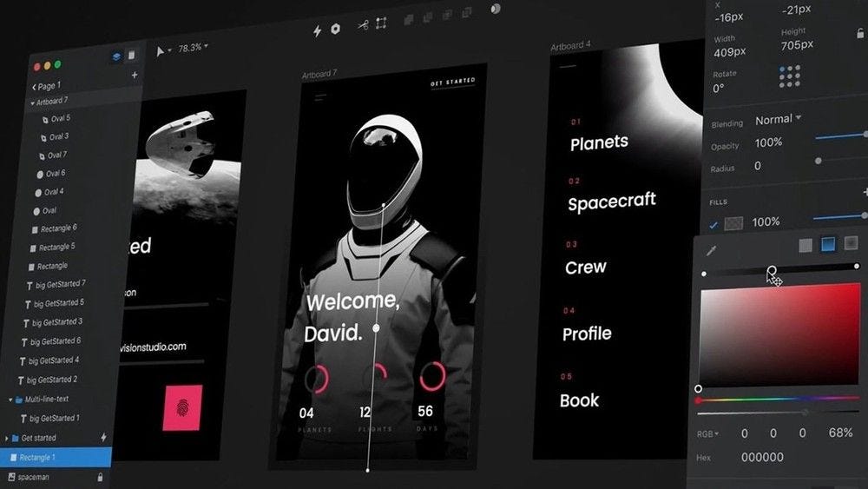Pick a color with the eyedropper
The image size is (868, 489).
[x=712, y=251]
